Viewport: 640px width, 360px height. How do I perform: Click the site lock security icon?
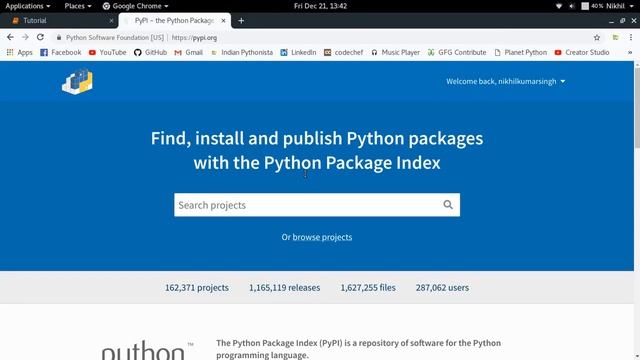click(59, 38)
